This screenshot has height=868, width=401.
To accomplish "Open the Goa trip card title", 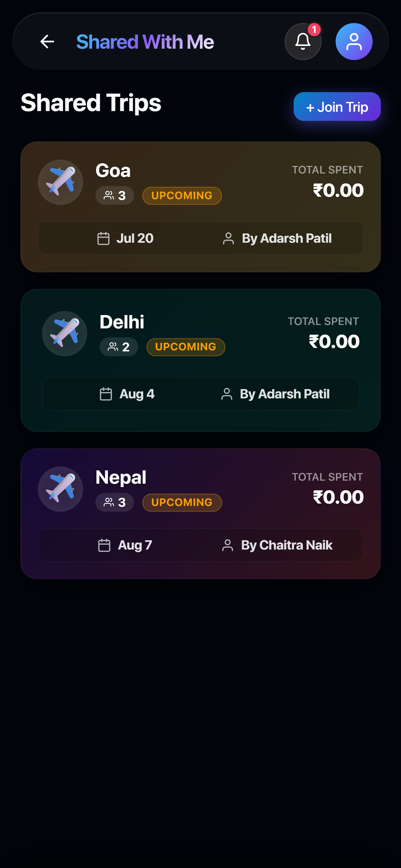I will [x=113, y=170].
